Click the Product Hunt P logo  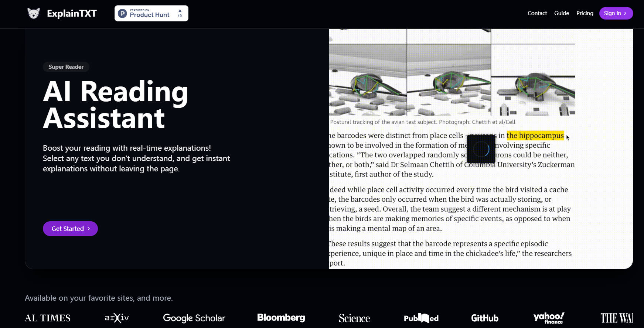[122, 14]
